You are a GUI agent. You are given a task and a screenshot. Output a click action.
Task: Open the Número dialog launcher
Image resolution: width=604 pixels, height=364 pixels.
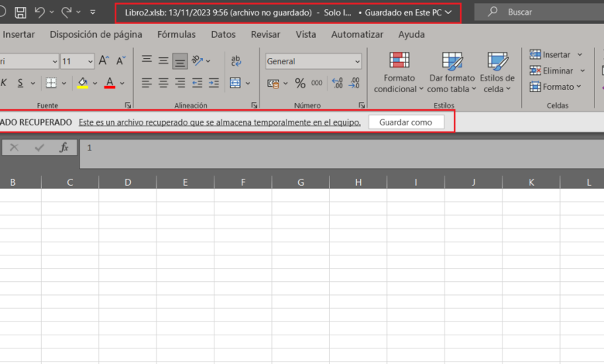click(x=362, y=105)
